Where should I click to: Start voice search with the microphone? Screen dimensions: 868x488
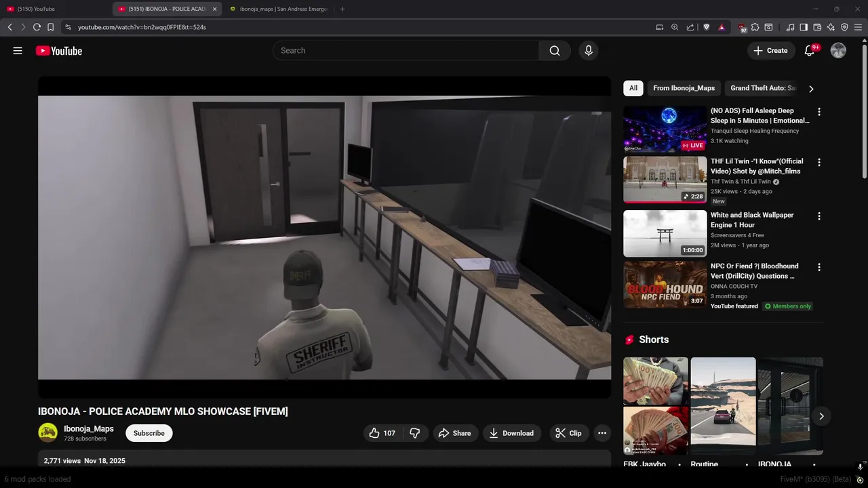(x=589, y=51)
